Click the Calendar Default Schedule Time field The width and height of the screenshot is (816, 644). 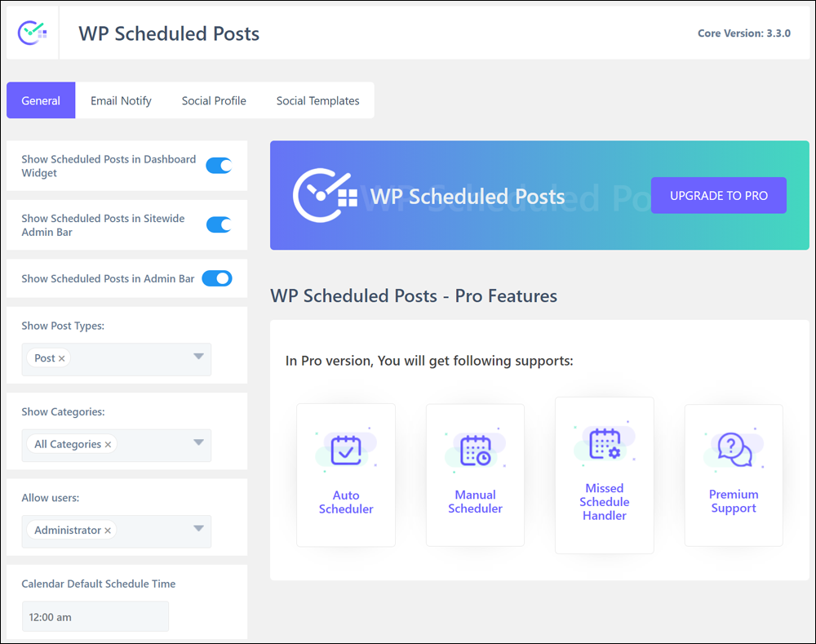(95, 617)
